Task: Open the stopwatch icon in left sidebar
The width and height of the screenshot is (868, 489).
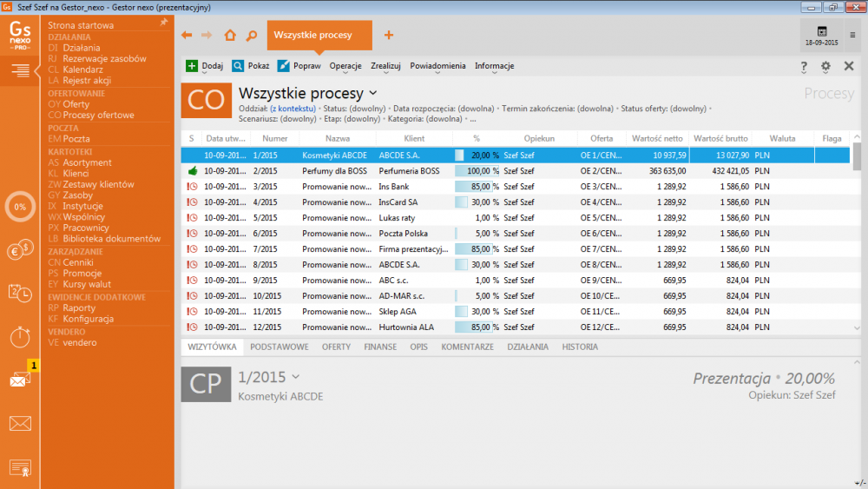Action: [x=20, y=335]
